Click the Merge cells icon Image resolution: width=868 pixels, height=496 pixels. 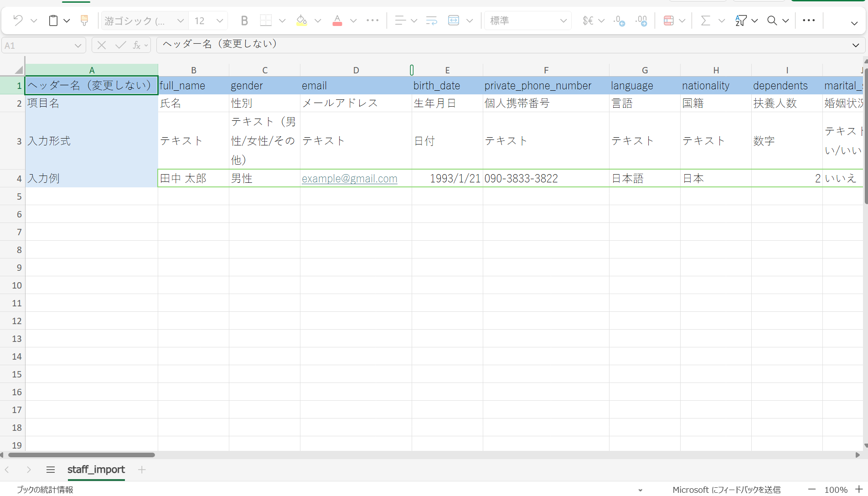[454, 21]
